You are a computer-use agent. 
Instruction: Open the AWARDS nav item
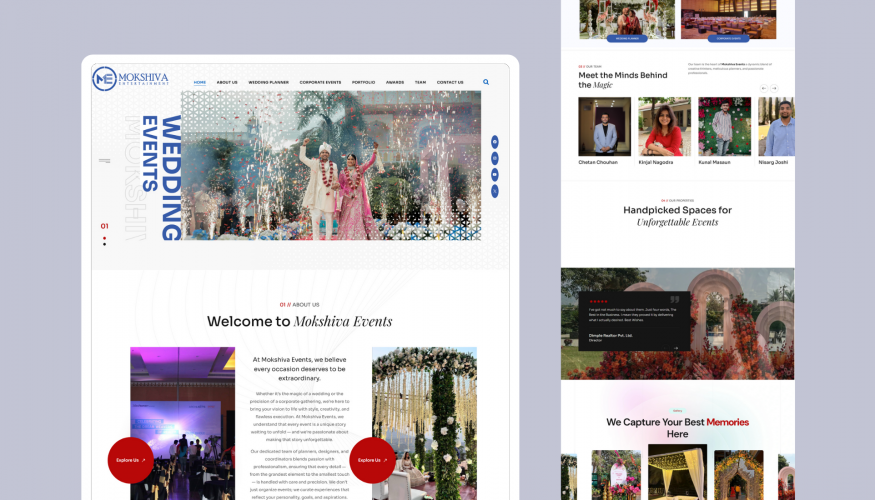click(395, 82)
